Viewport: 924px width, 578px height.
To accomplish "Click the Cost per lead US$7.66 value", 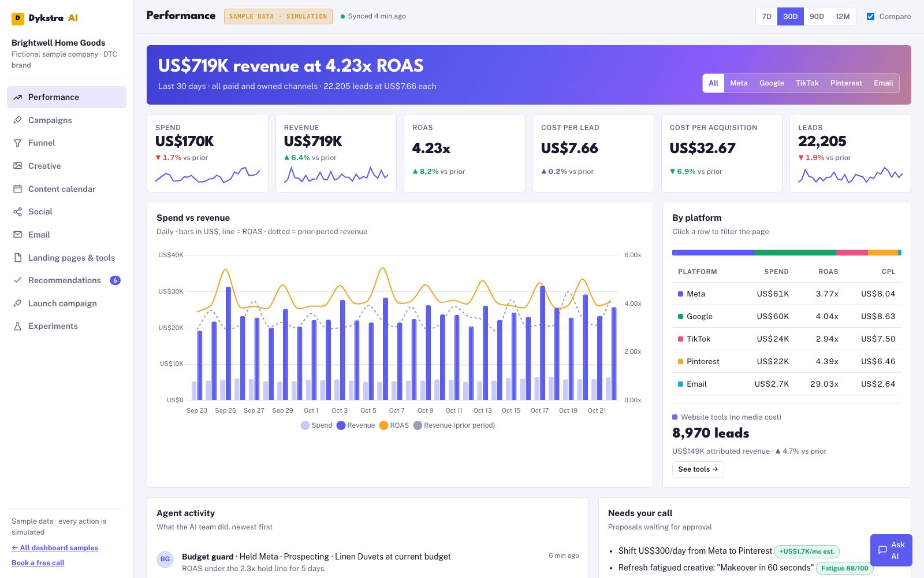I will pyautogui.click(x=569, y=149).
